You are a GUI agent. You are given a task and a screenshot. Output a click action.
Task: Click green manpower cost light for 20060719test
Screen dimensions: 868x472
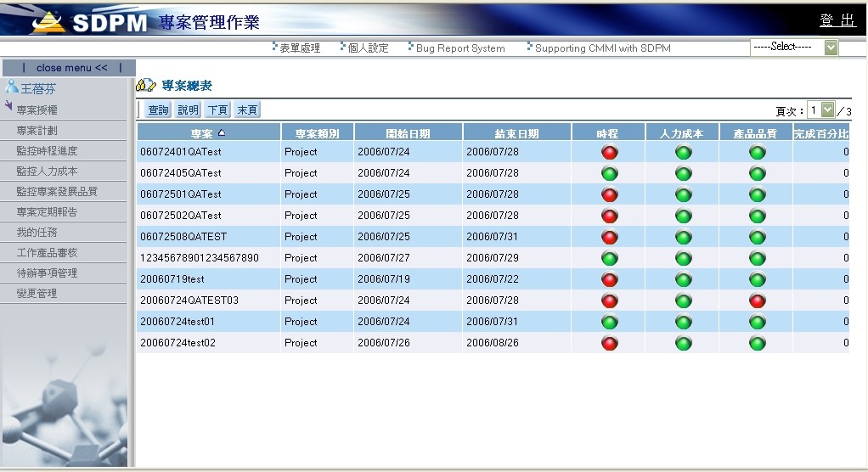coord(683,279)
